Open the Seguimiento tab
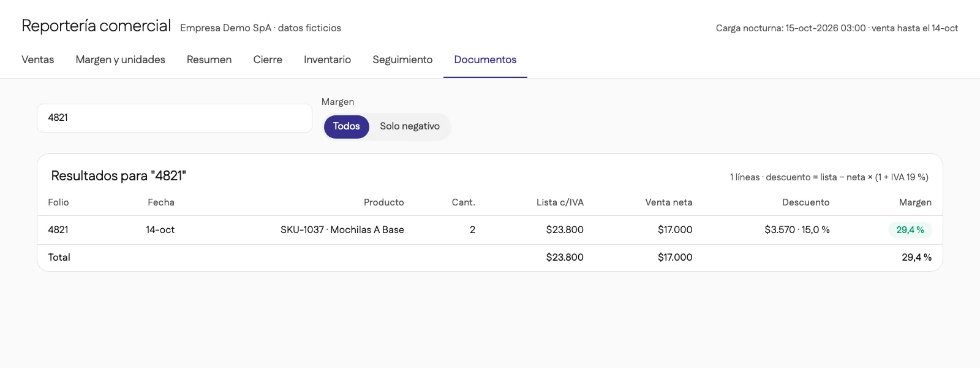Viewport: 980px width, 368px height. pos(402,59)
